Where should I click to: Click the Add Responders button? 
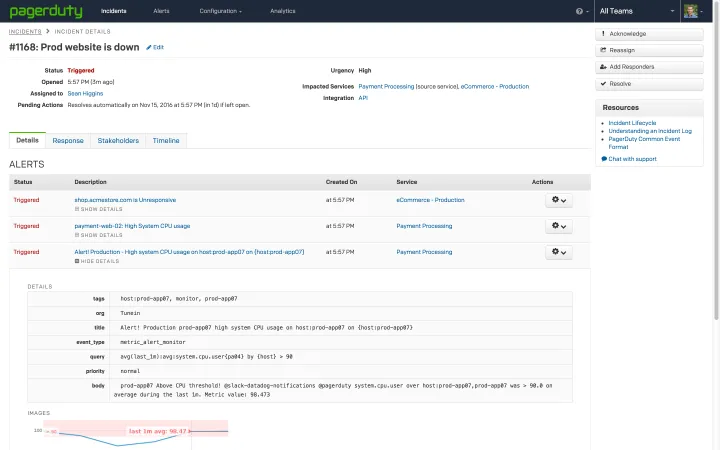(x=649, y=67)
